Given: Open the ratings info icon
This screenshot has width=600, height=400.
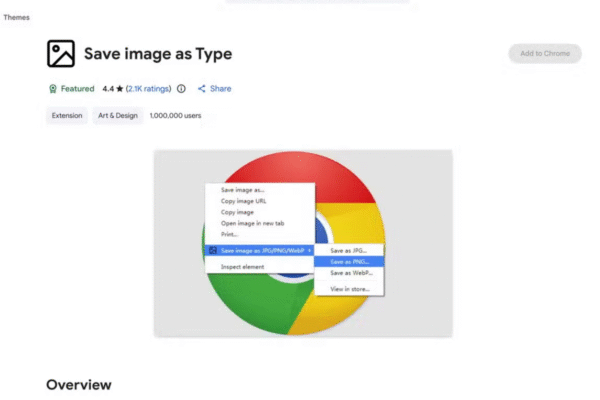Looking at the screenshot, I should point(181,89).
